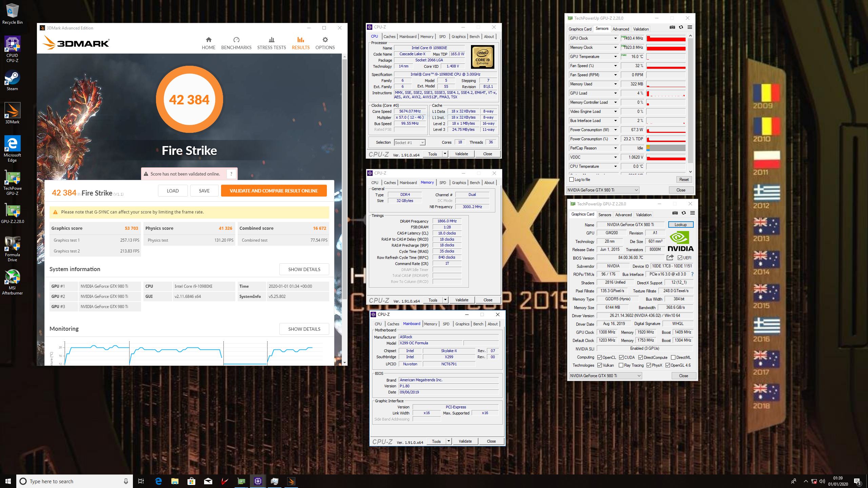Click Bus Interface question mark in GPU-Z

coord(692,274)
